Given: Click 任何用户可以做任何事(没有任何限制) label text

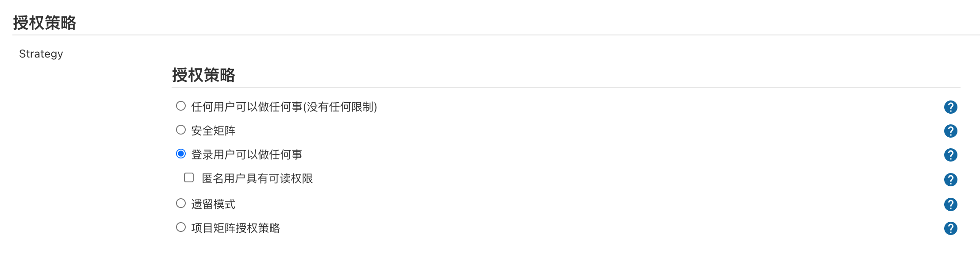Looking at the screenshot, I should point(284,107).
